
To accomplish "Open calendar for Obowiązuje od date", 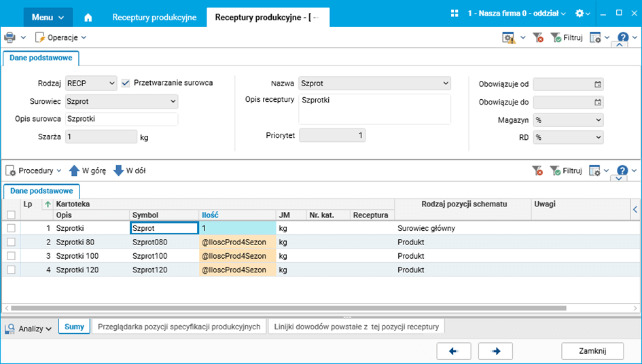I will coord(598,84).
